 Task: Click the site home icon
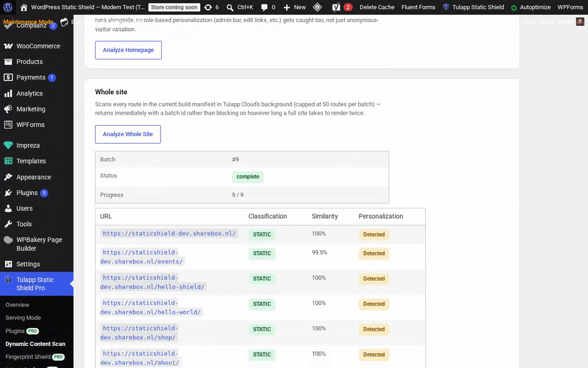[x=24, y=7]
